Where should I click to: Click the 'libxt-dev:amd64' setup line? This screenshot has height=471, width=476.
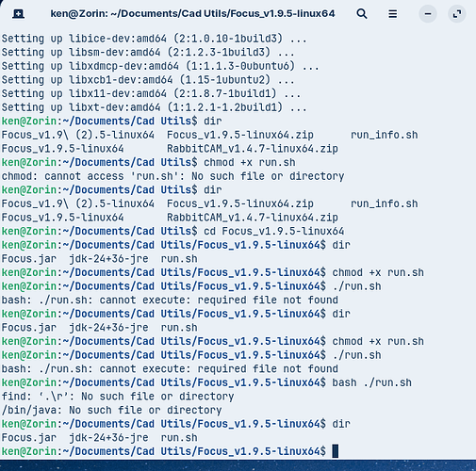pos(154,107)
